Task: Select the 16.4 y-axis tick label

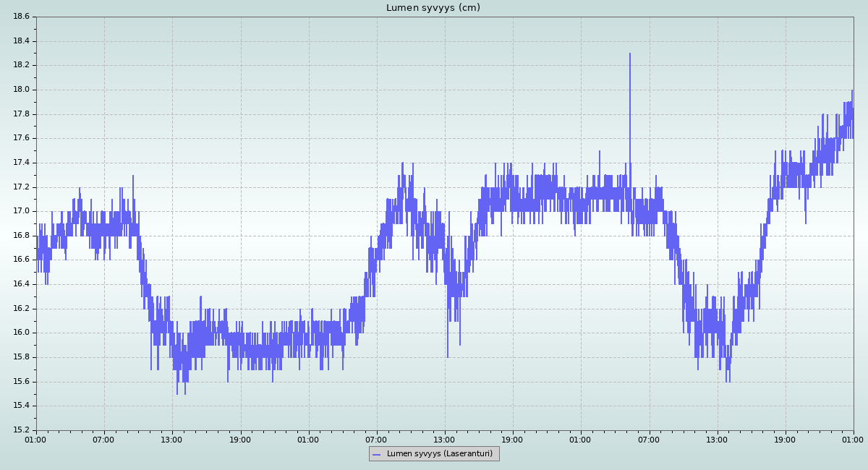Action: click(21, 284)
